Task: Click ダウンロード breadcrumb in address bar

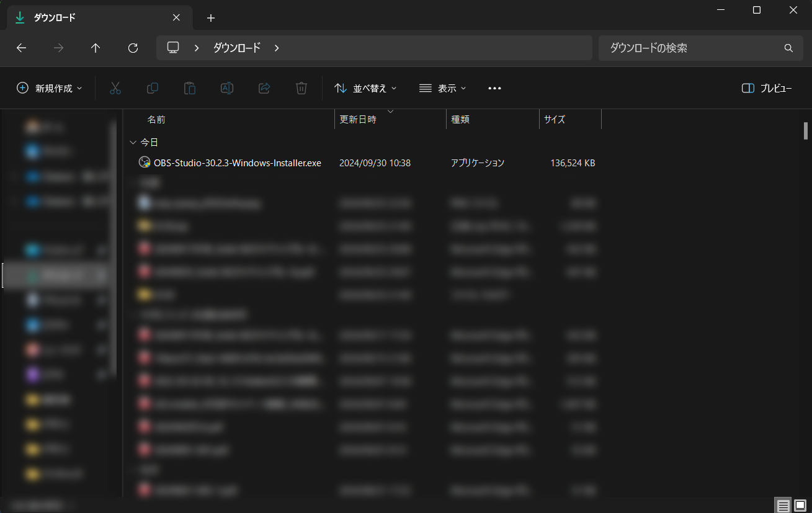Action: pyautogui.click(x=237, y=48)
